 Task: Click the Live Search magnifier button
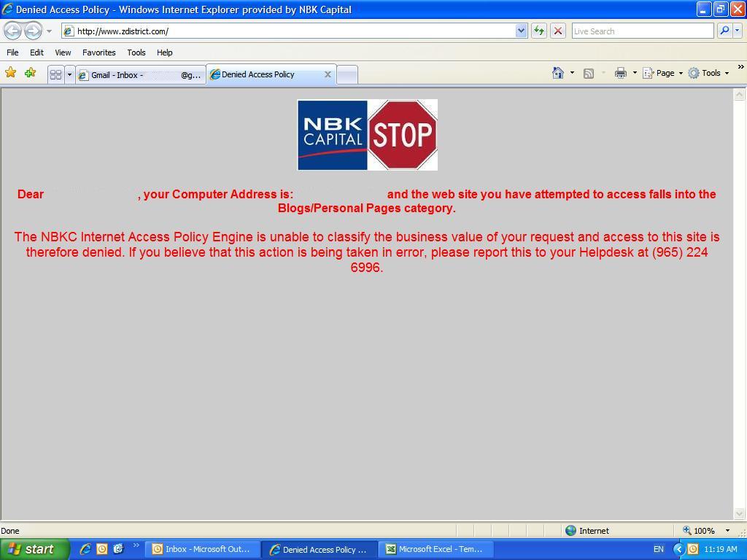[724, 31]
